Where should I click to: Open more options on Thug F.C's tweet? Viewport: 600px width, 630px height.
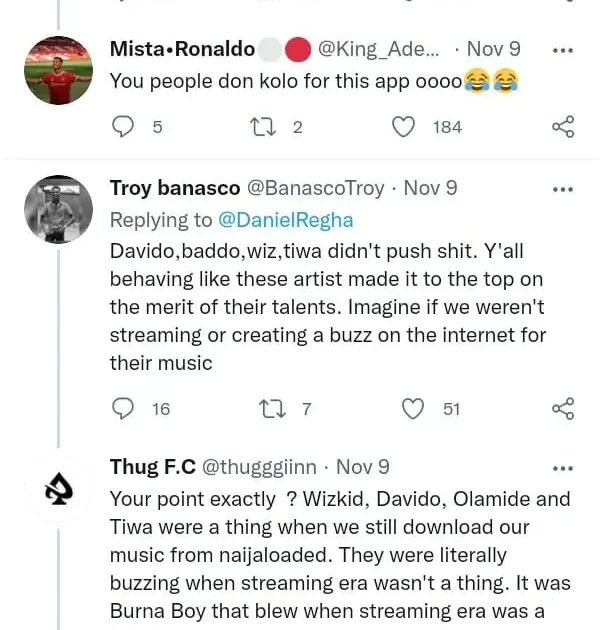point(563,468)
